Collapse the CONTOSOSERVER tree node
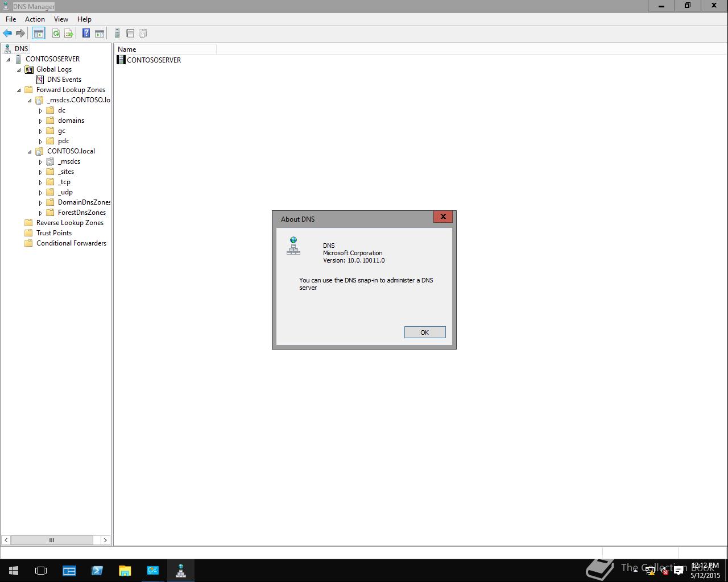This screenshot has width=728, height=582. pos(8,59)
